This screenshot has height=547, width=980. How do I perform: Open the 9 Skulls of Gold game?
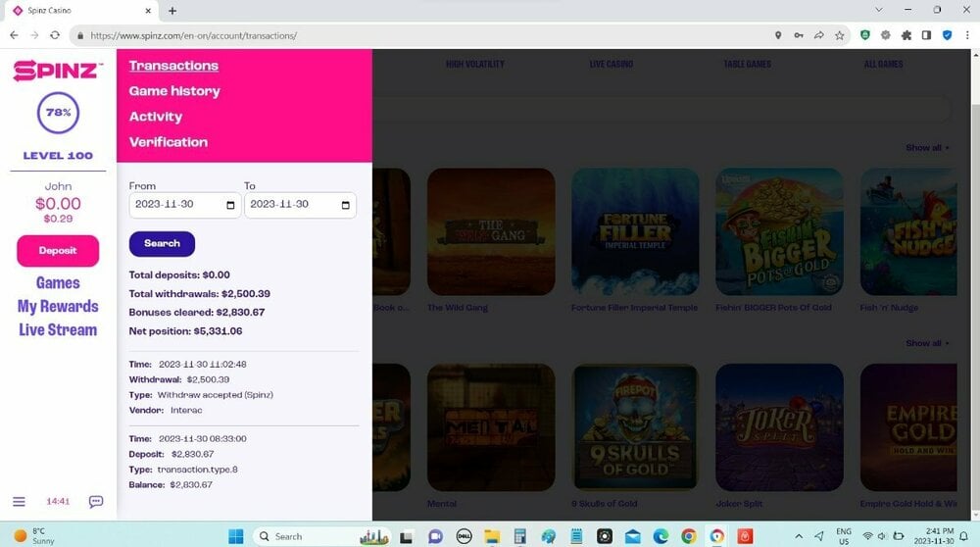point(635,427)
